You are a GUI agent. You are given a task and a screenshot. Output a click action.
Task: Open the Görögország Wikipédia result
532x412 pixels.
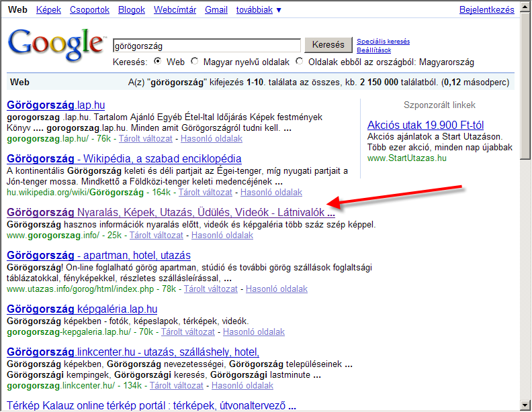coord(124,158)
